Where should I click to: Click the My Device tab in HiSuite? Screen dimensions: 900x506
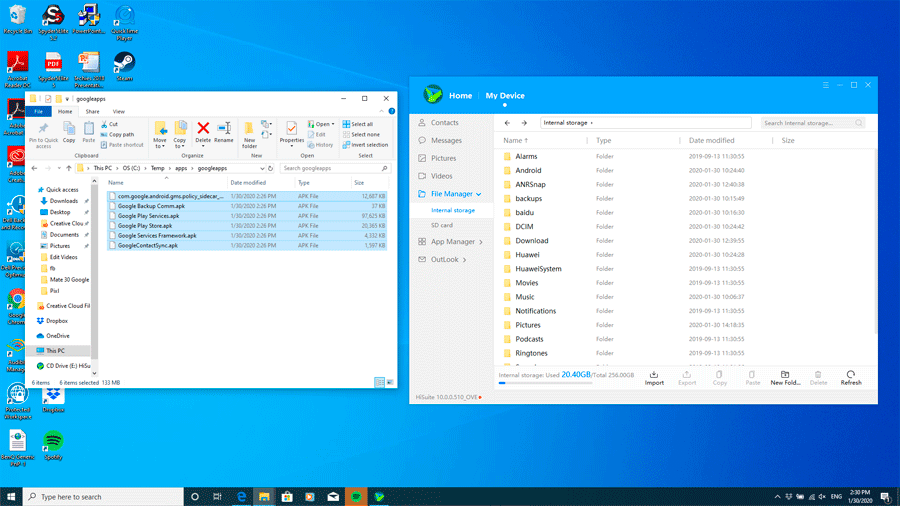505,96
